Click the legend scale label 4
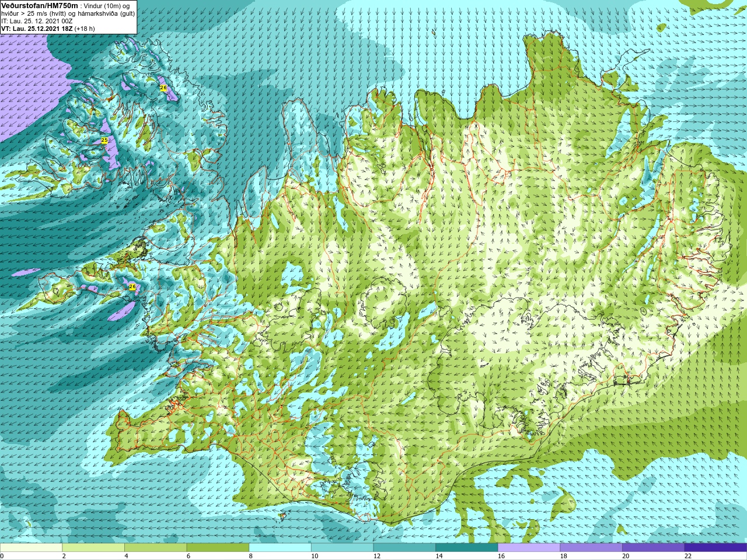The image size is (747, 560). click(126, 556)
